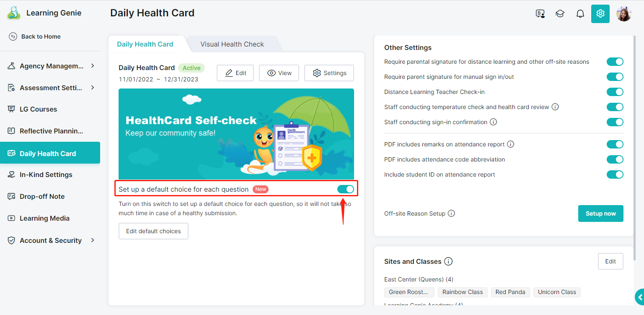
Task: Expand the Agency Management sidebar menu
Action: [50, 66]
